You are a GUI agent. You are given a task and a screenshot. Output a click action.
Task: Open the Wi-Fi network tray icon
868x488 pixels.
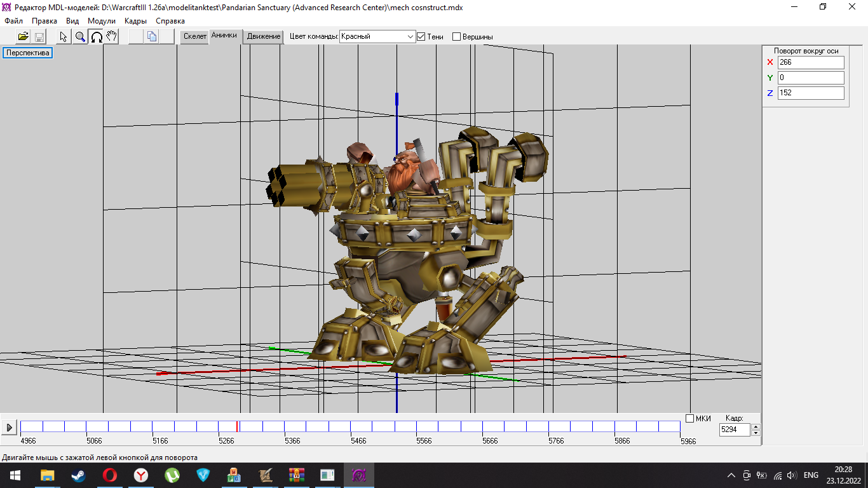pos(778,475)
